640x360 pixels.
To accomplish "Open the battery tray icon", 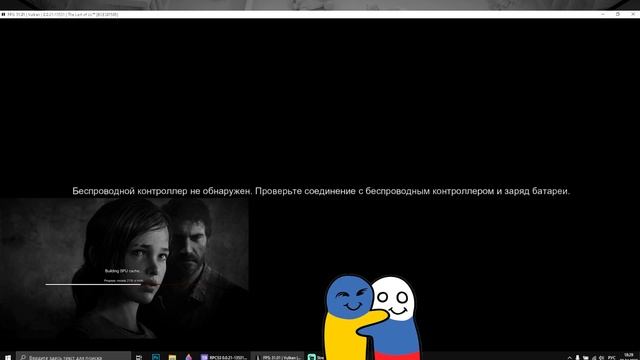I will click(586, 357).
